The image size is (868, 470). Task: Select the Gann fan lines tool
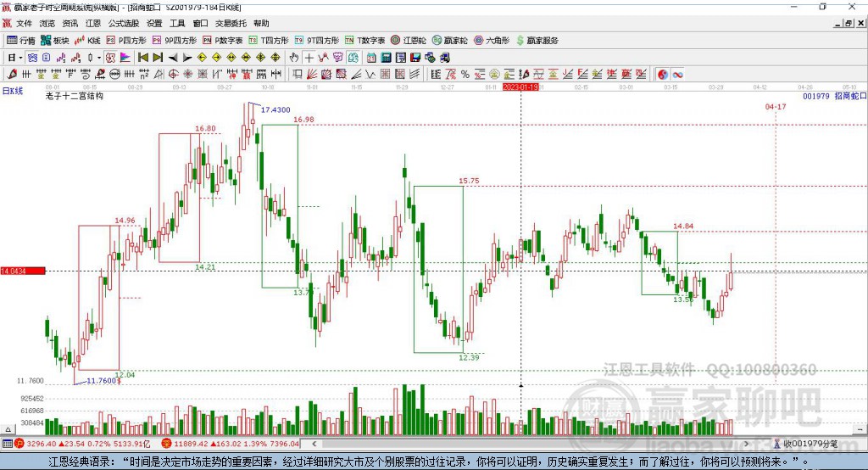(311, 74)
